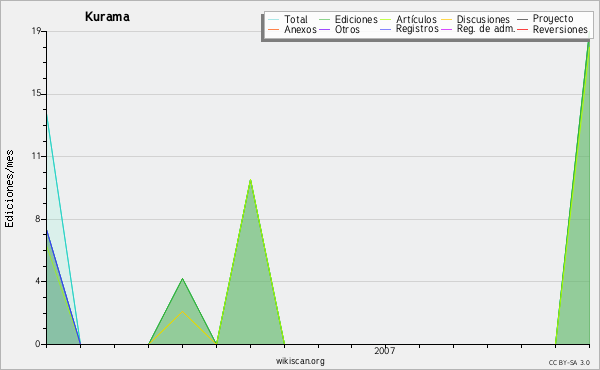Viewport: 600px width, 370px height.
Task: Click the orange Anexos legend line
Action: pos(274,29)
